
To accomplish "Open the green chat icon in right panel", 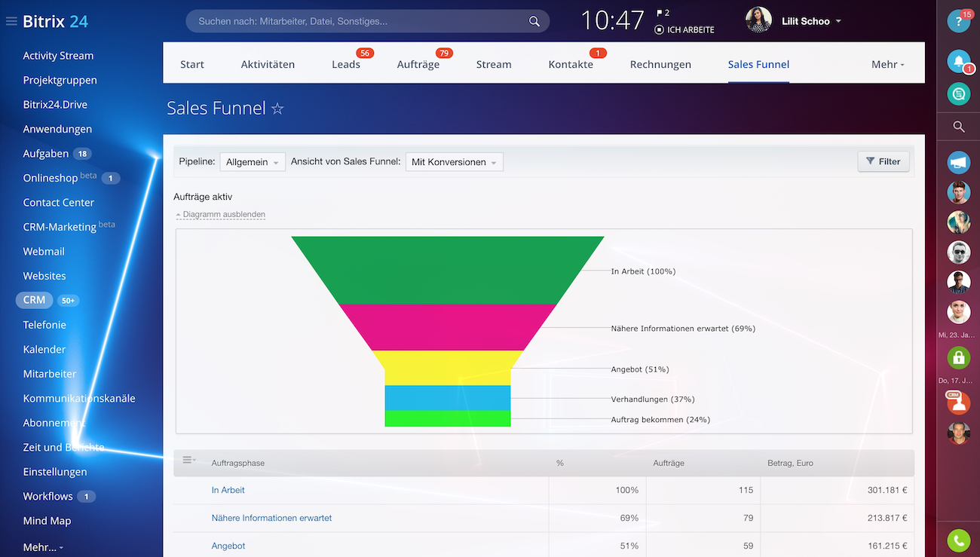I will [958, 93].
